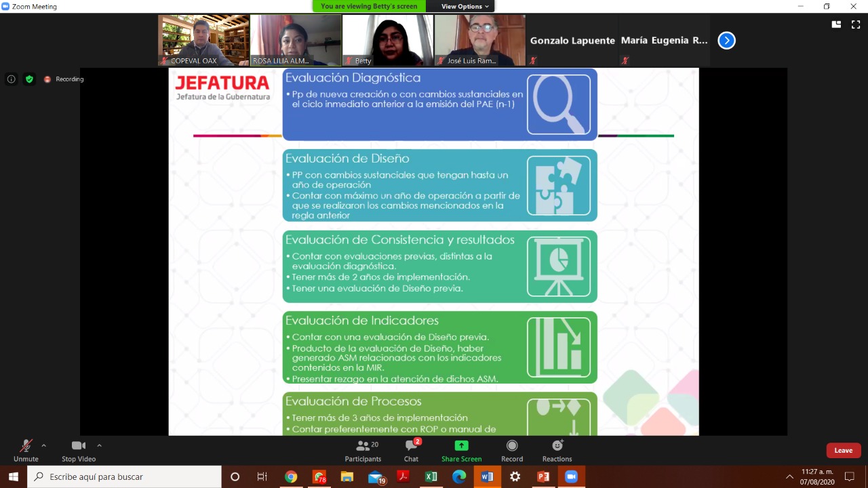The width and height of the screenshot is (868, 488).
Task: Stop Video camera toggle
Action: coord(79,450)
